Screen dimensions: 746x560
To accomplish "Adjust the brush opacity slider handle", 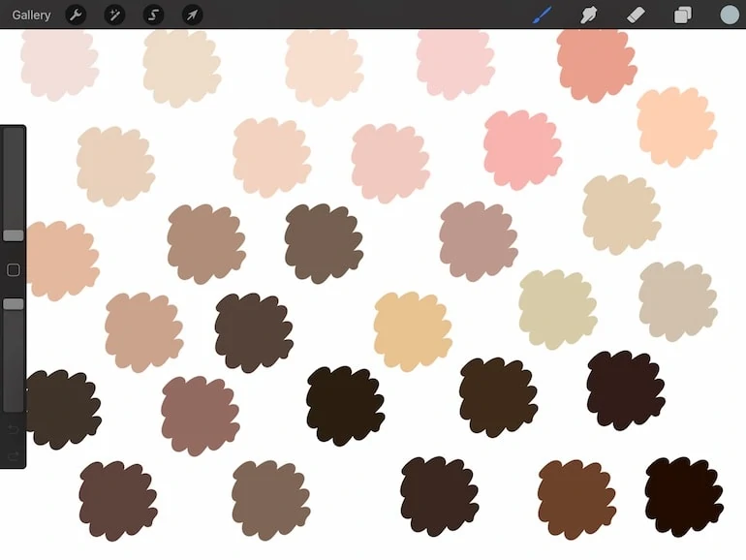I will point(14,304).
